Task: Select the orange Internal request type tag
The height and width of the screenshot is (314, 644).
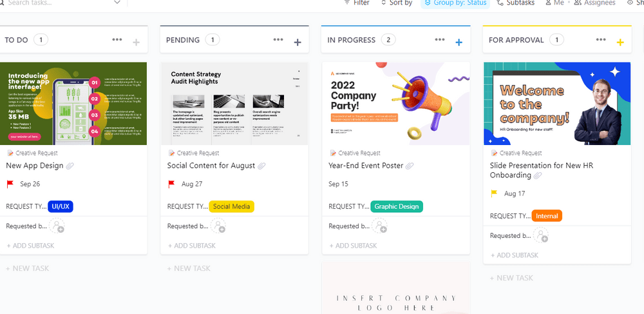Action: (547, 216)
